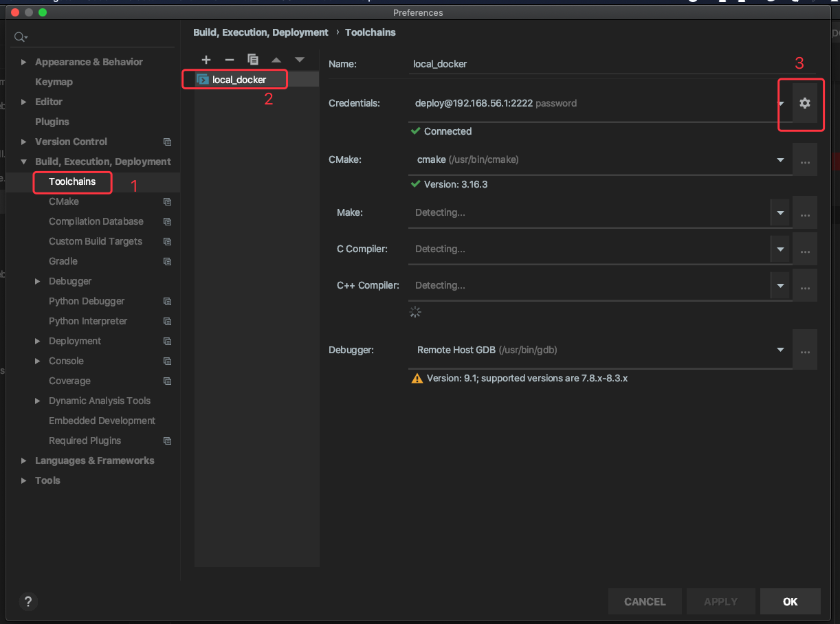Open the help question mark button
Viewport: 840px width, 624px height.
[28, 601]
